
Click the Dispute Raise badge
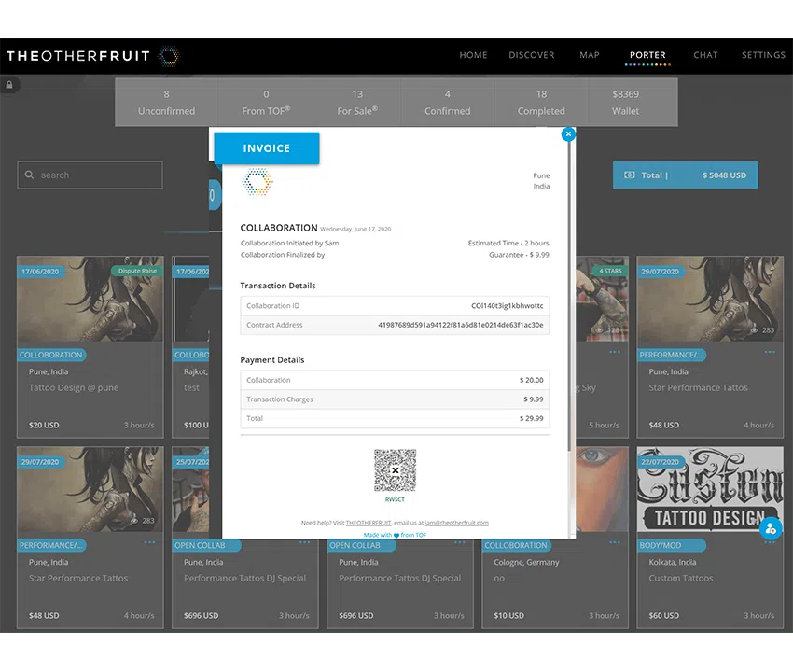pos(137,271)
